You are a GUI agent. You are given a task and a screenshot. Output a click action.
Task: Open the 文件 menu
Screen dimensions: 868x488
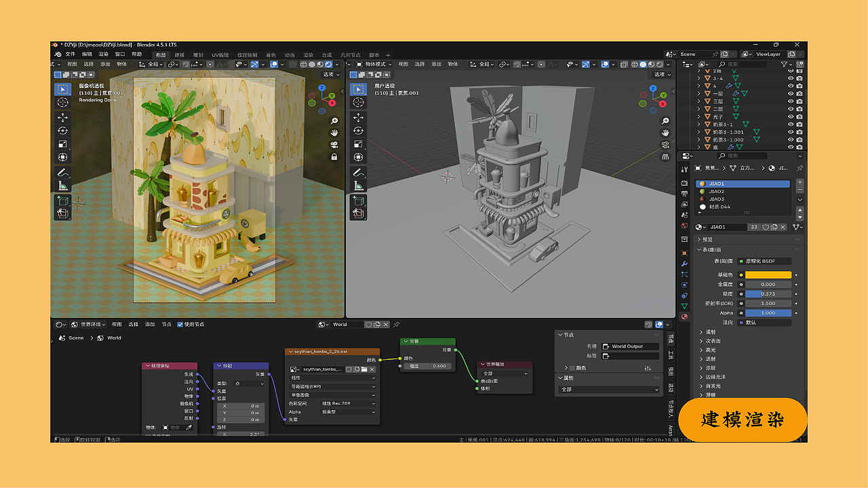[70, 54]
